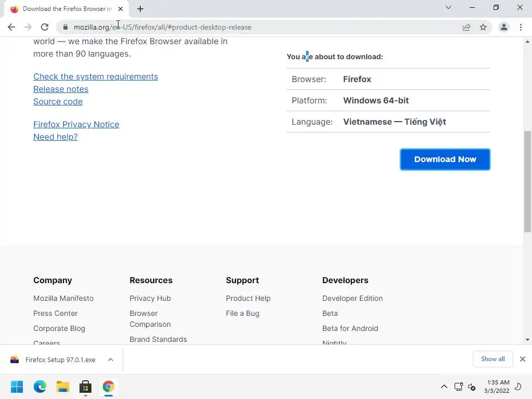
Task: Open Privacy Hub footer link
Action: (150, 298)
